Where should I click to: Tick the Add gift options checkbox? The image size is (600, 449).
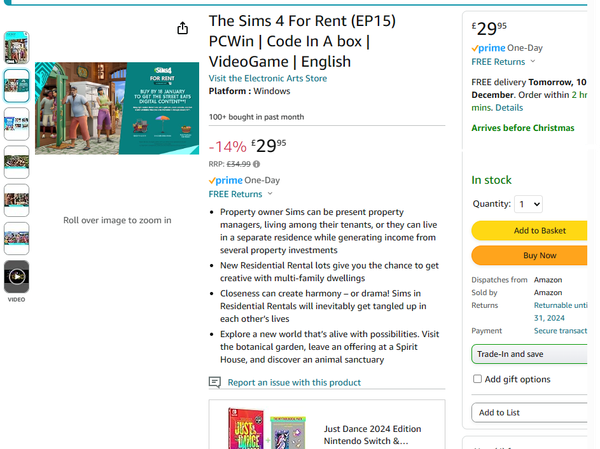coord(477,379)
